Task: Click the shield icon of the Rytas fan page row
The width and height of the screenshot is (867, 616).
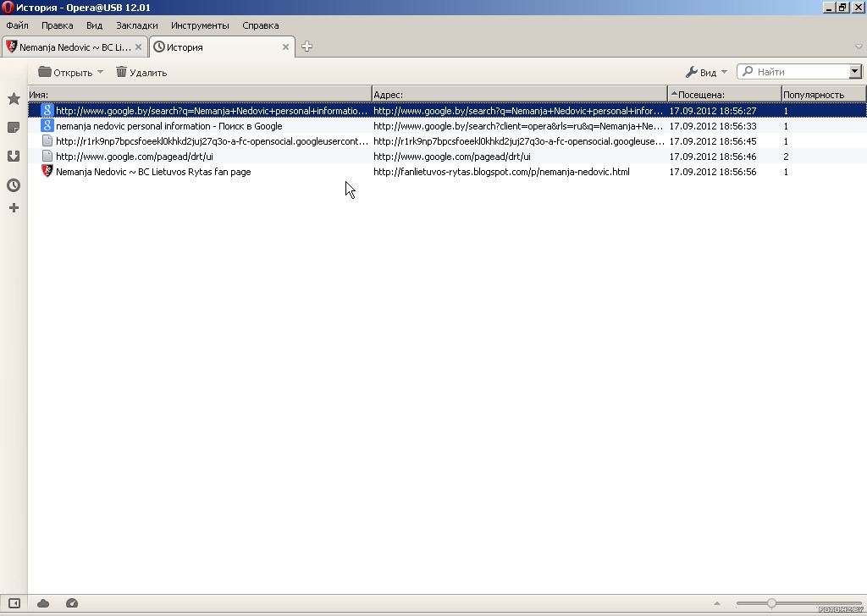Action: 47,171
